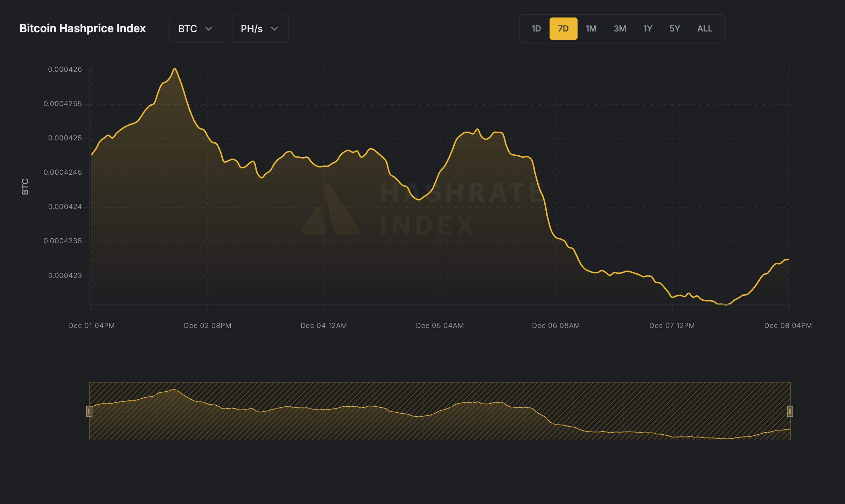
Task: Open the PH/s unit dropdown
Action: pos(260,29)
